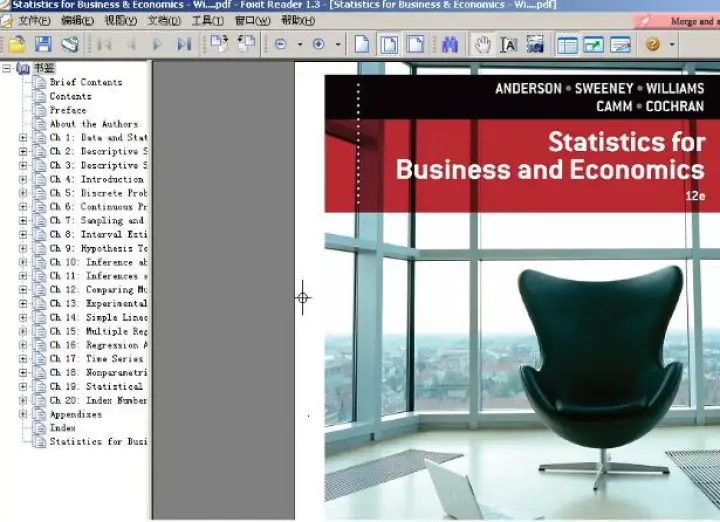
Task: Select the Ch 19: Statistical bookmark
Action: click(96, 387)
